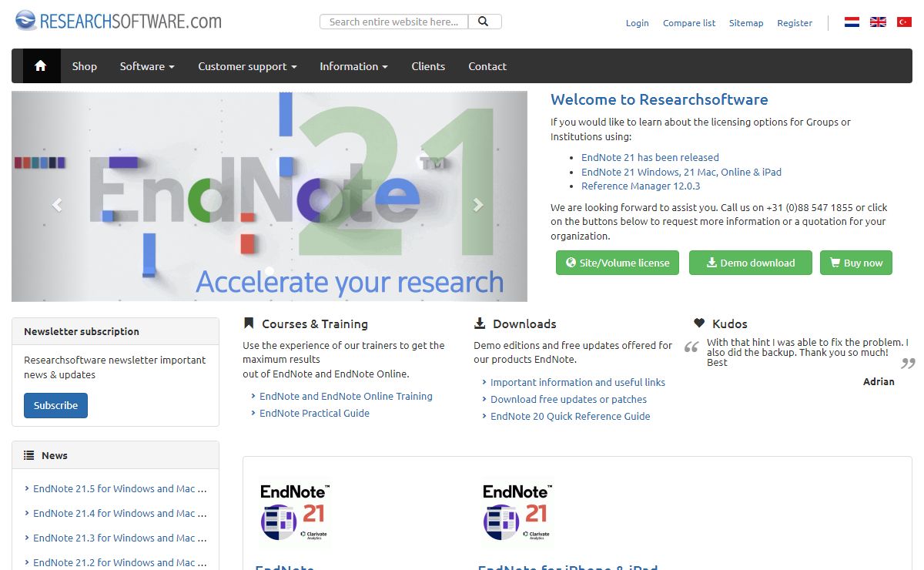
Task: Click the Buy now button
Action: [x=856, y=263]
